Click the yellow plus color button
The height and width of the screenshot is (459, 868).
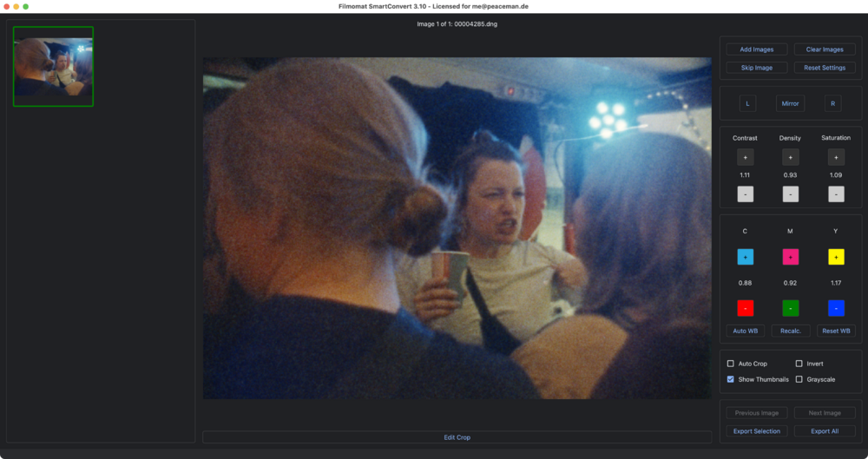click(x=836, y=258)
